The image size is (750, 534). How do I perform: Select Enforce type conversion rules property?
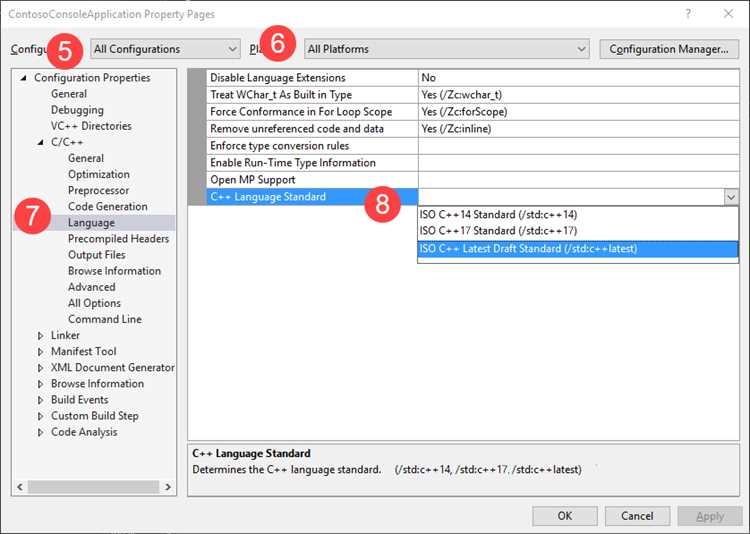pos(312,145)
